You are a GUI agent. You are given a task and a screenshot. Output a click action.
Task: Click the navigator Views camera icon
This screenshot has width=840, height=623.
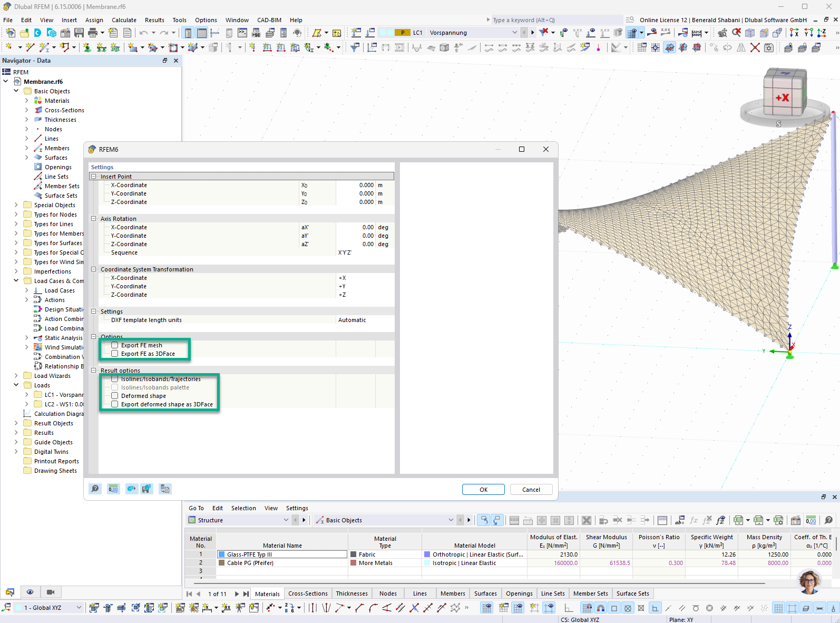pyautogui.click(x=51, y=592)
